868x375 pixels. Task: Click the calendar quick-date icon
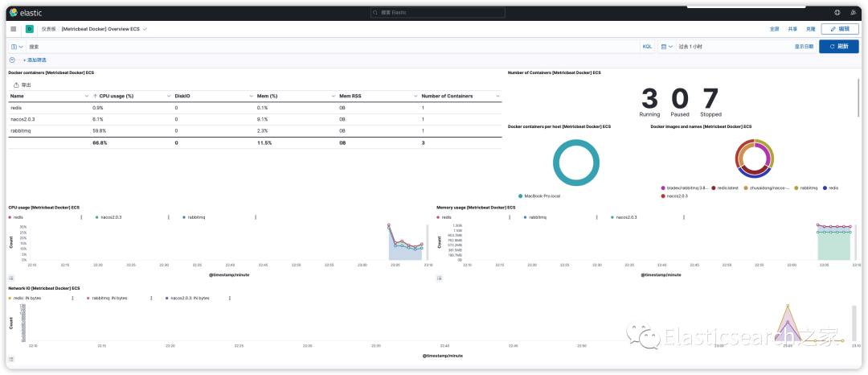[666, 47]
